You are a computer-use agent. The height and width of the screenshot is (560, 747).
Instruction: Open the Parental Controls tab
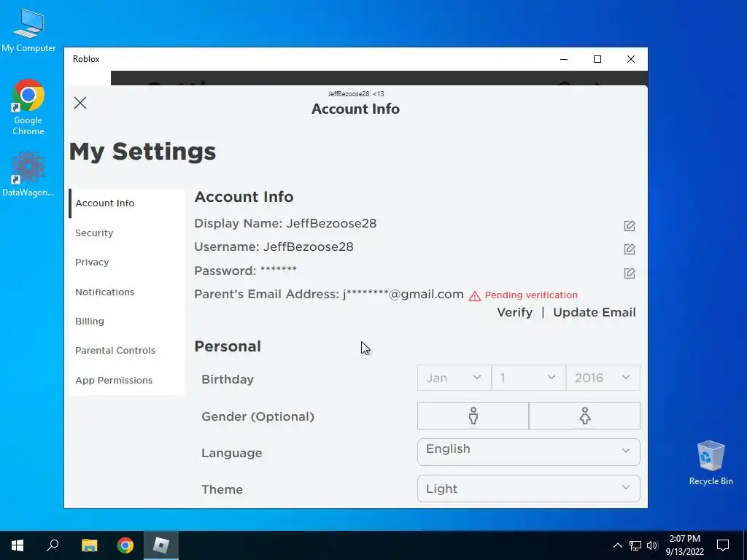point(127,351)
